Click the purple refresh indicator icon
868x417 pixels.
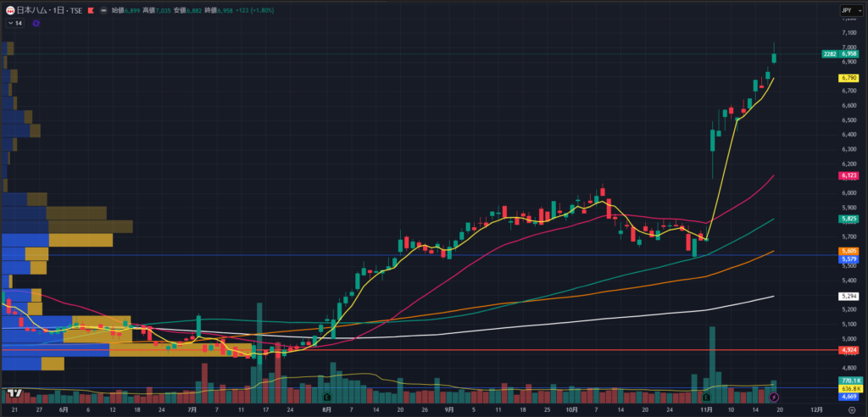coord(36,23)
